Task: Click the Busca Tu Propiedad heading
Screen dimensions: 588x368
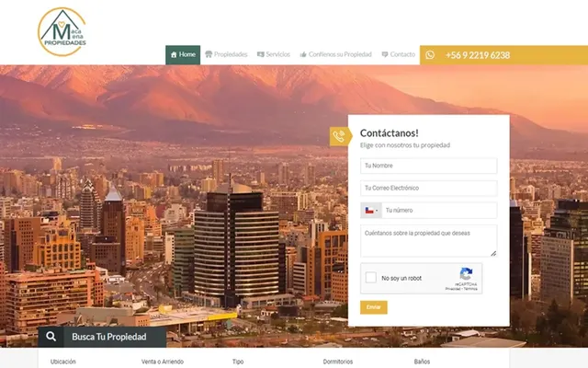Action: 109,337
